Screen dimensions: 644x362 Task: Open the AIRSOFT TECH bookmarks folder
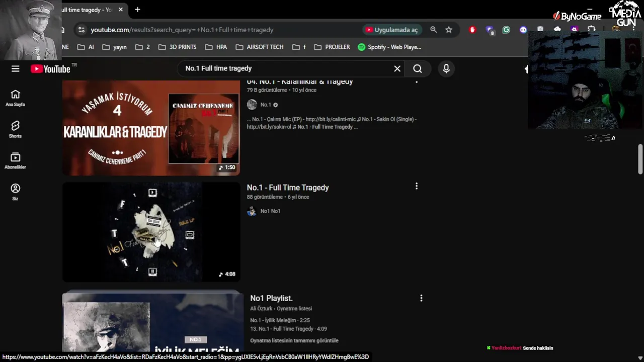coord(259,47)
